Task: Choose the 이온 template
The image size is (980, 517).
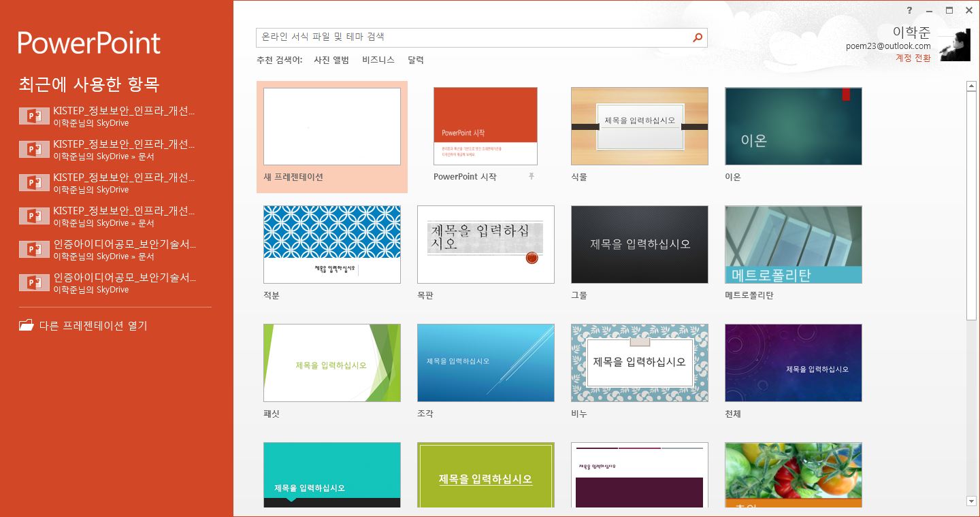Action: point(794,126)
